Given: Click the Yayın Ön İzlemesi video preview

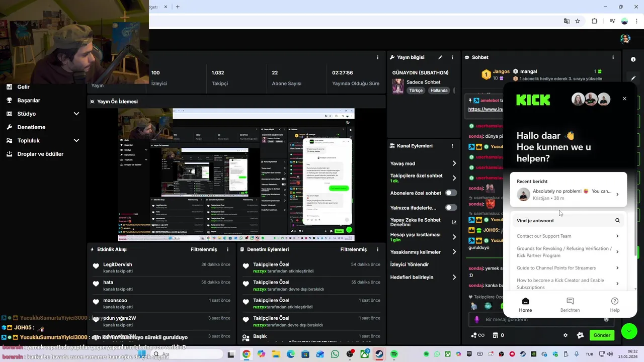Looking at the screenshot, I should tap(236, 174).
